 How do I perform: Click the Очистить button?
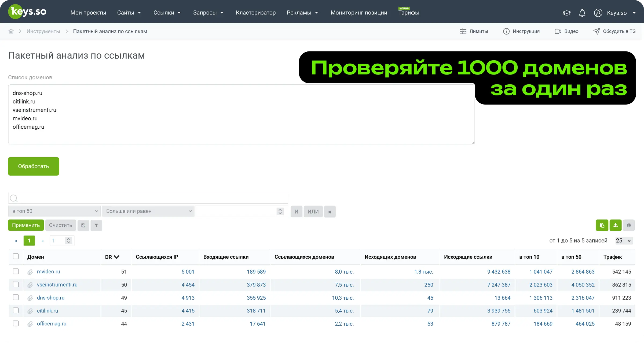(x=61, y=225)
